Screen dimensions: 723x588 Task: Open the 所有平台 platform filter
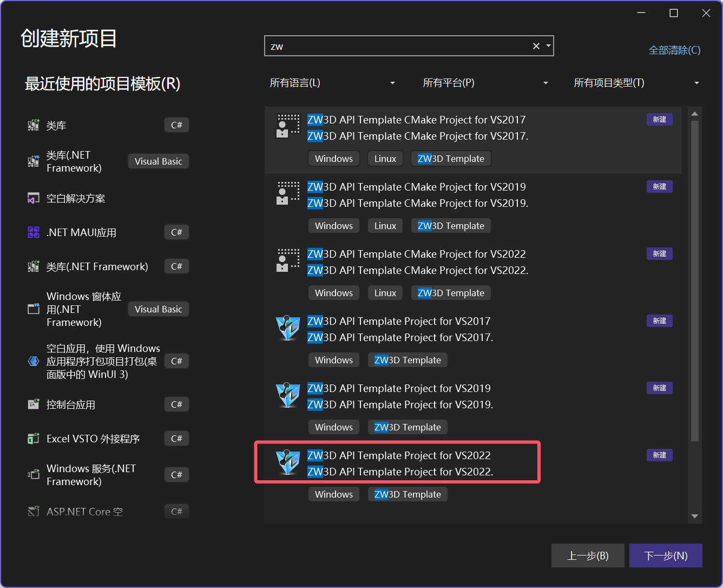[485, 83]
